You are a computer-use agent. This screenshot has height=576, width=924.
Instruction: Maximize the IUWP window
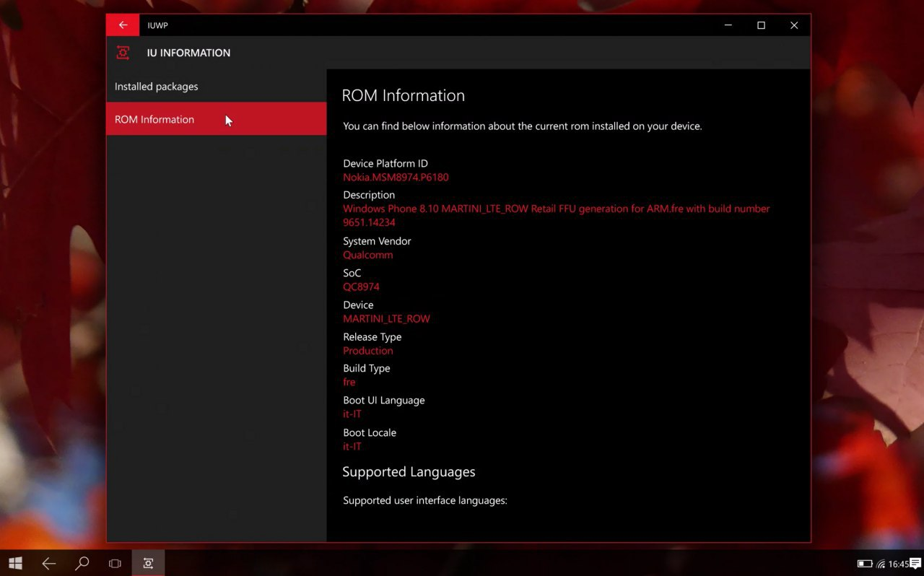[x=761, y=25]
